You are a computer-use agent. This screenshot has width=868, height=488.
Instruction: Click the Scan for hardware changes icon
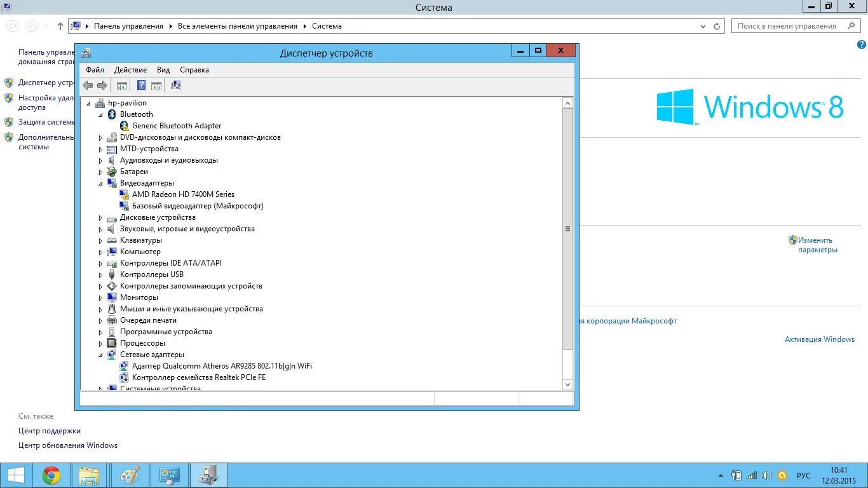tap(176, 85)
